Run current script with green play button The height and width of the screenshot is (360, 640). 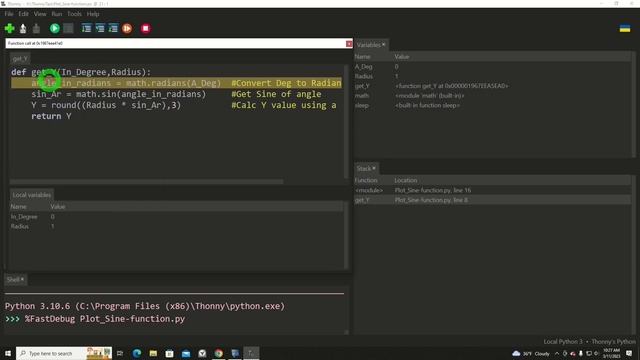55,29
